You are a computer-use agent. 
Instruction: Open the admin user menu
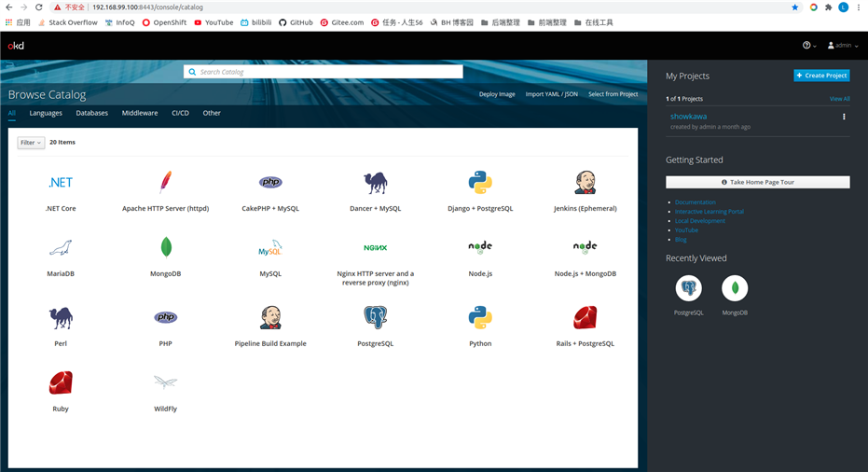point(843,46)
